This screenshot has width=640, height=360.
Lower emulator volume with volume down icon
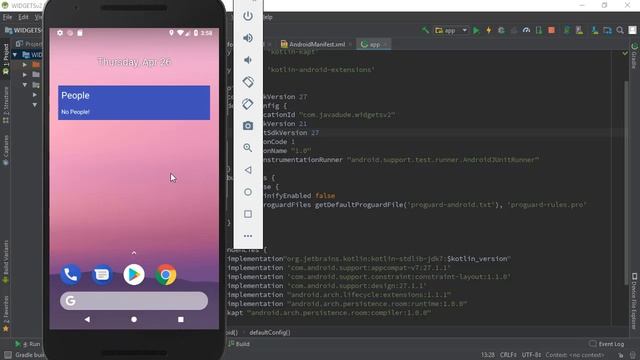pyautogui.click(x=247, y=60)
